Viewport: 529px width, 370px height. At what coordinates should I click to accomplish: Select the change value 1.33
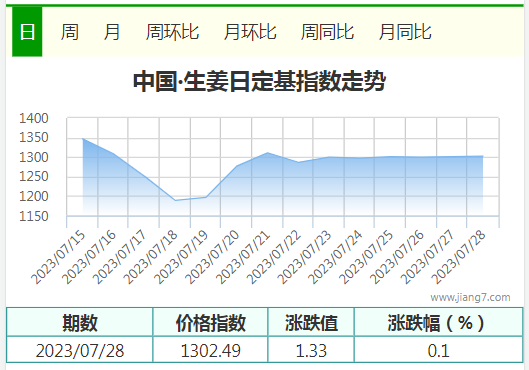(311, 350)
